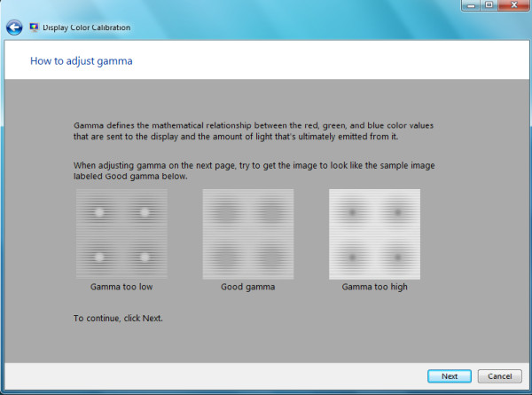Click the Display Color Calibration monitor icon

point(34,28)
